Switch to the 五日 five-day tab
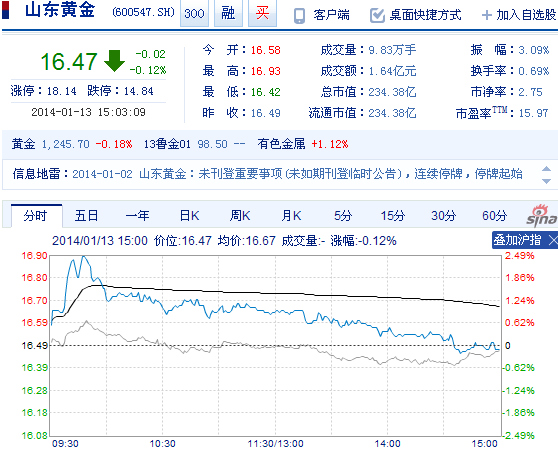Image resolution: width=558 pixels, height=450 pixels. click(x=86, y=216)
